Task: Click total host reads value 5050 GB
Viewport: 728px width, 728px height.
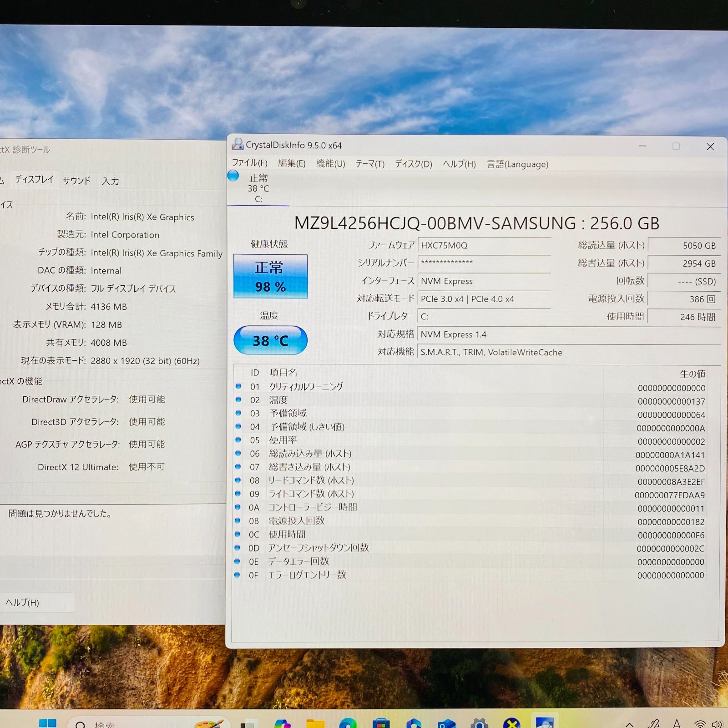Action: [684, 246]
